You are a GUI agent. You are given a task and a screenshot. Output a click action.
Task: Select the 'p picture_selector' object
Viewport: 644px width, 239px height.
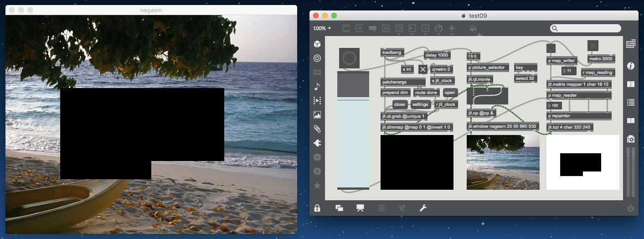coord(488,68)
